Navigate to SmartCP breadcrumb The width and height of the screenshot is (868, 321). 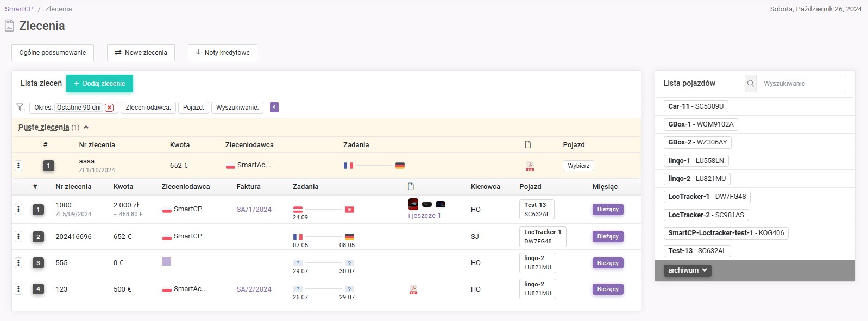[x=19, y=9]
